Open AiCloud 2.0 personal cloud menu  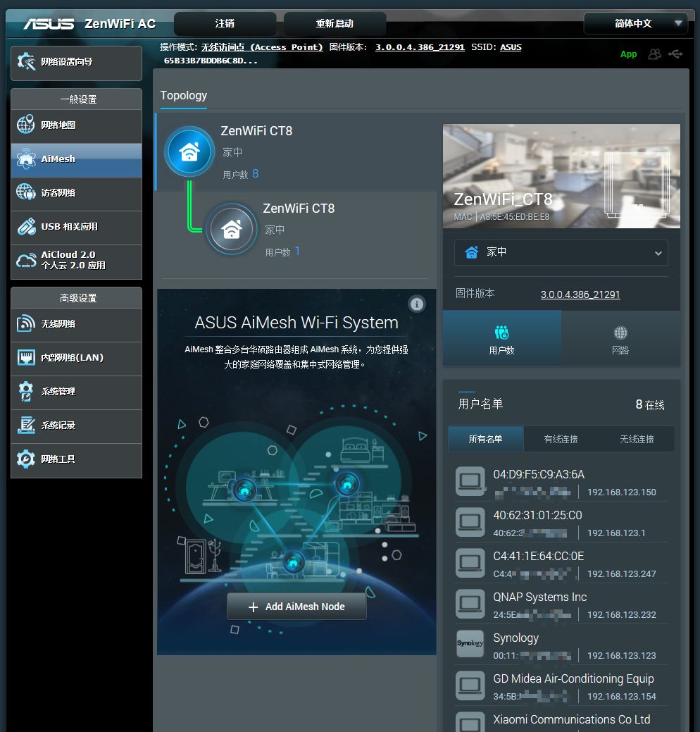(77, 261)
